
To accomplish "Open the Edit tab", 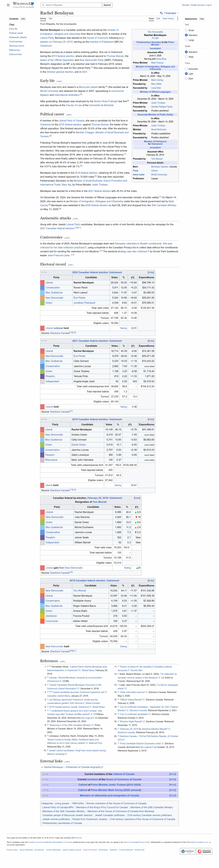I will pos(158,19).
